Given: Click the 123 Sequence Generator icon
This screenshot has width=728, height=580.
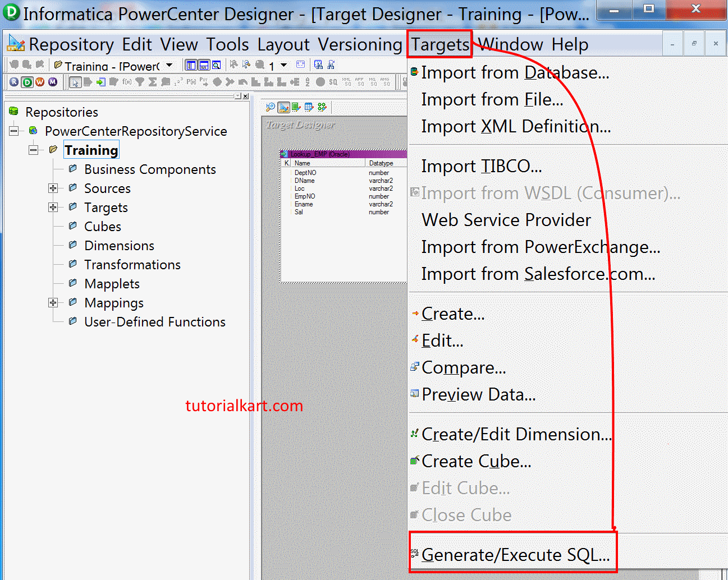Looking at the screenshot, I should pos(179,82).
